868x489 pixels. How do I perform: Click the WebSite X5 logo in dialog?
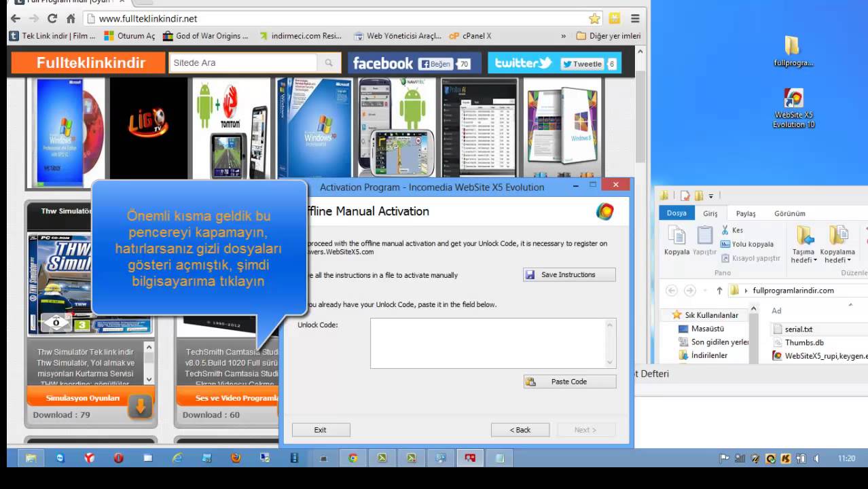click(x=604, y=211)
